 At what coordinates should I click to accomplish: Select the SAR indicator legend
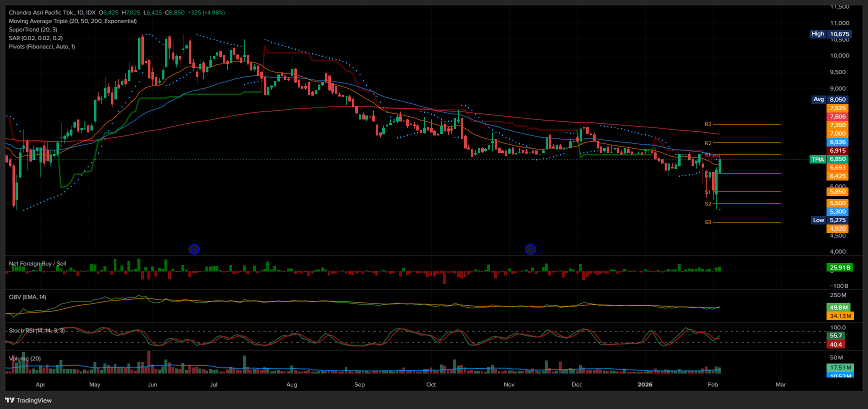click(35, 38)
